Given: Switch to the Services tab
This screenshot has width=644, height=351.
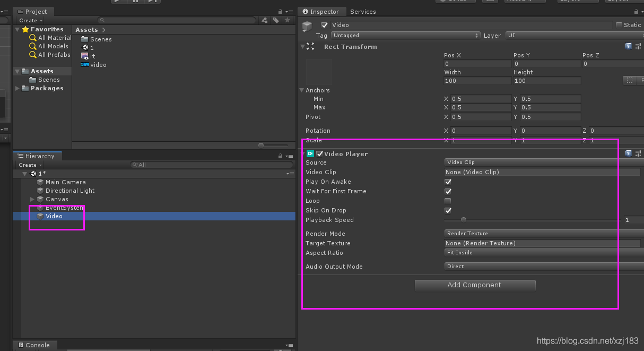Looking at the screenshot, I should pyautogui.click(x=363, y=11).
